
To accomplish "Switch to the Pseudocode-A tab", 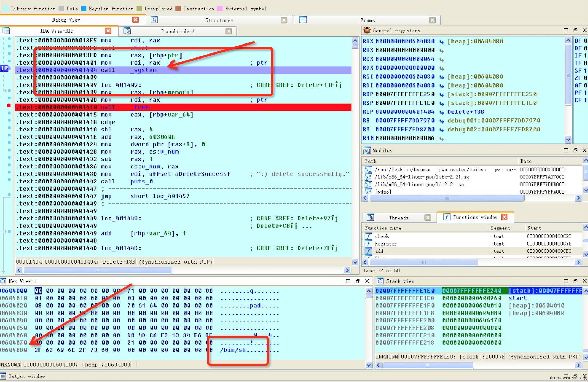I will point(178,31).
